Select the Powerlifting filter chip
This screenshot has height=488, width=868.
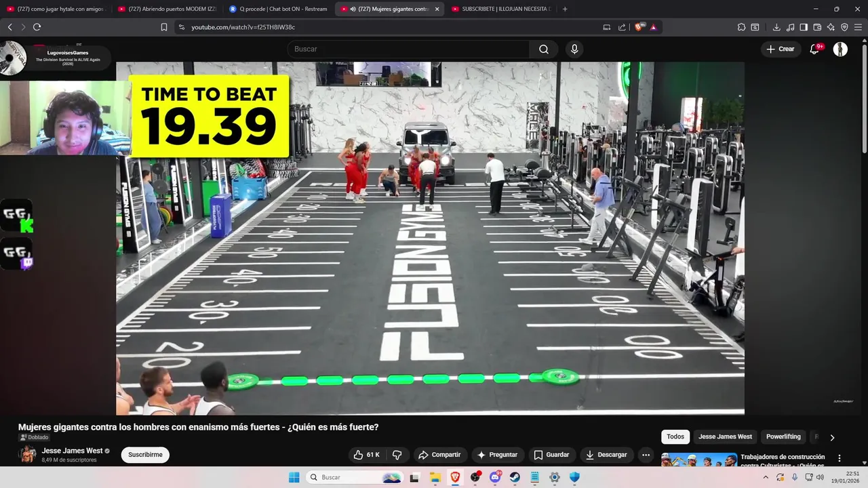pos(783,437)
